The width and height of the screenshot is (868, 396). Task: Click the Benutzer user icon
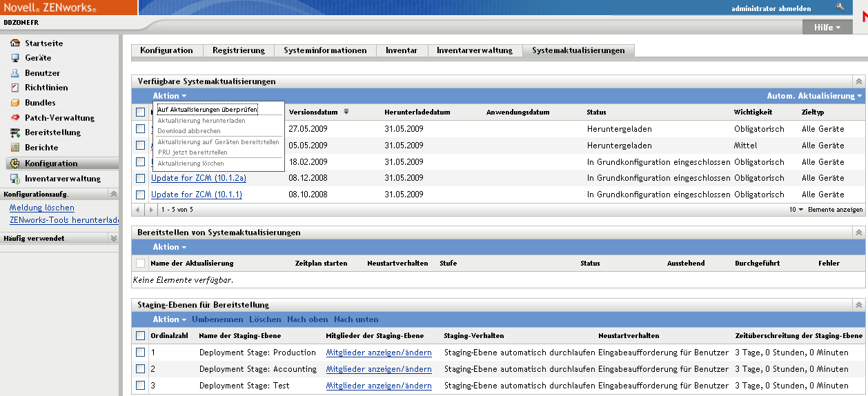[15, 73]
